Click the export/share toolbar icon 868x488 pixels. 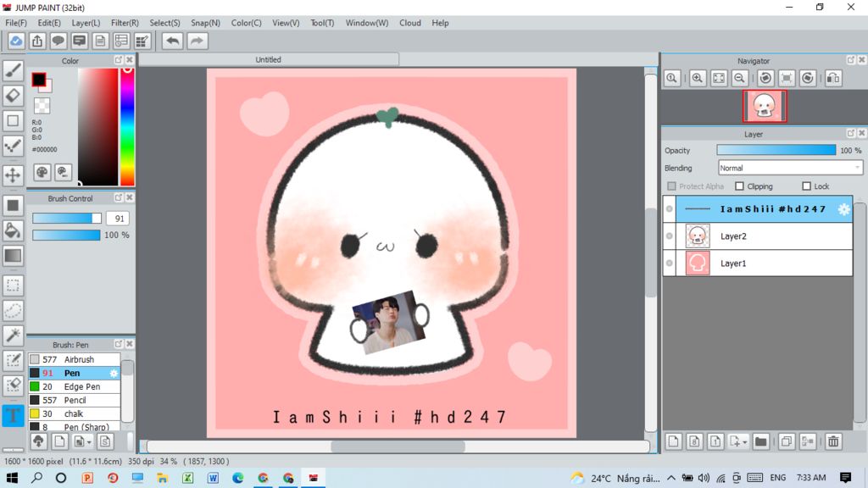[37, 41]
